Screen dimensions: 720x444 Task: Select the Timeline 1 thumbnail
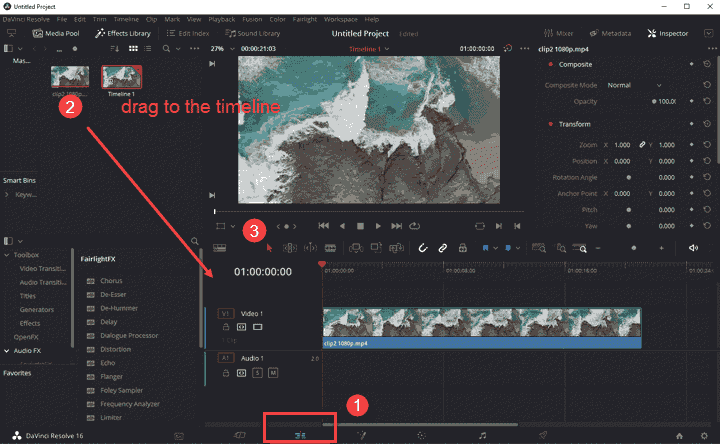(122, 76)
